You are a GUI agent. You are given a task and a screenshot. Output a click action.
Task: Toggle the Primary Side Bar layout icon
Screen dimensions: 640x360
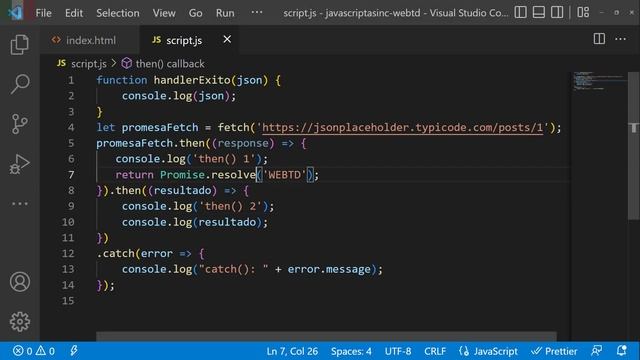pyautogui.click(x=520, y=13)
